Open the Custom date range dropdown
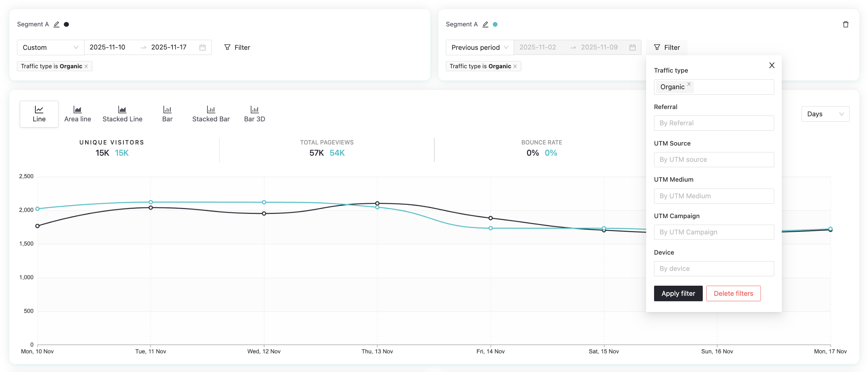The image size is (868, 372). [50, 47]
